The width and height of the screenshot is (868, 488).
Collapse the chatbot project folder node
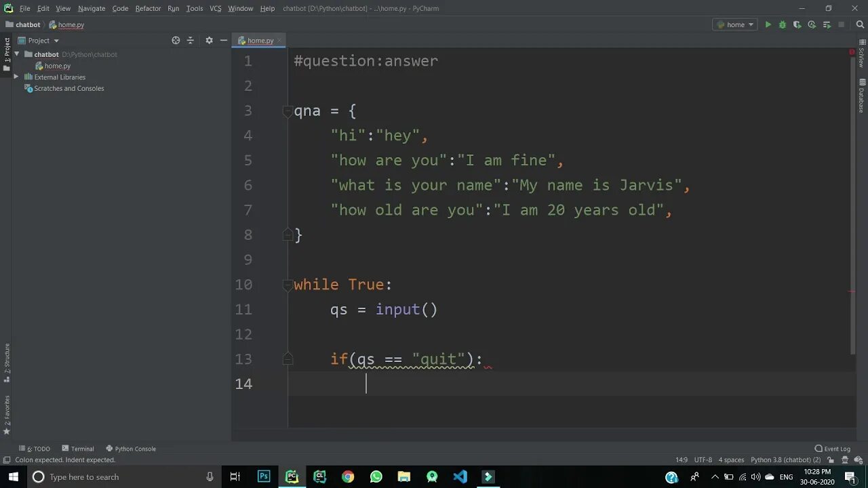point(17,54)
